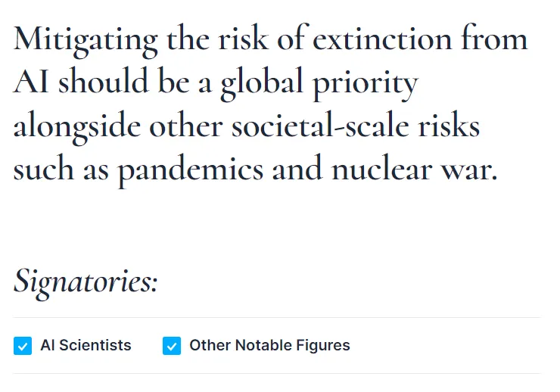The height and width of the screenshot is (392, 560).
Task: Uncheck the Other Notable Figures checkbox
Action: [x=172, y=347]
